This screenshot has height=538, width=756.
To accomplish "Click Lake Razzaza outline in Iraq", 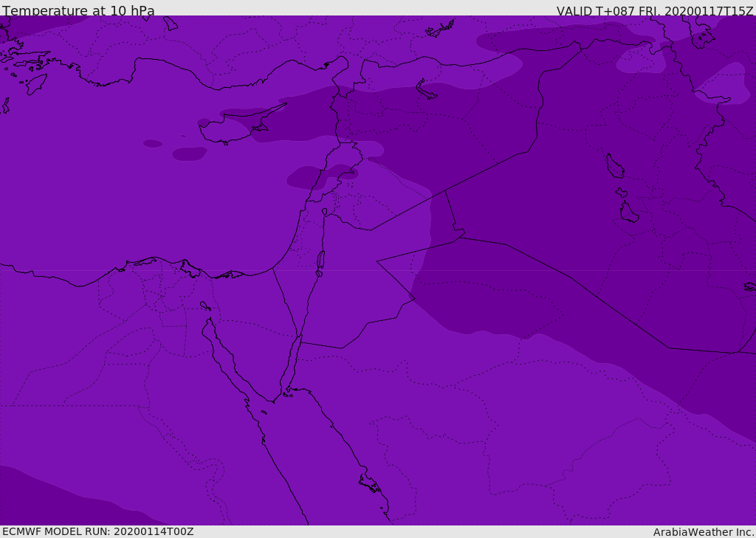I will click(629, 212).
